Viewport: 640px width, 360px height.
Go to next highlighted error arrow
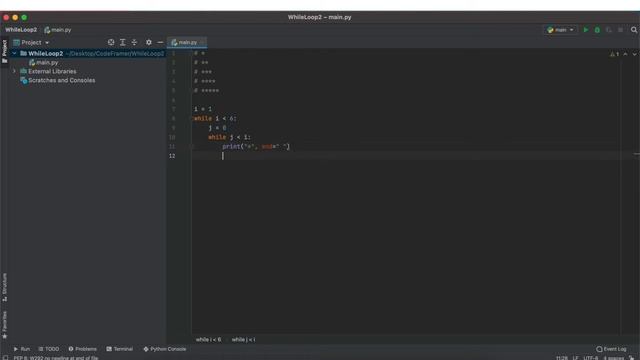pyautogui.click(x=634, y=54)
